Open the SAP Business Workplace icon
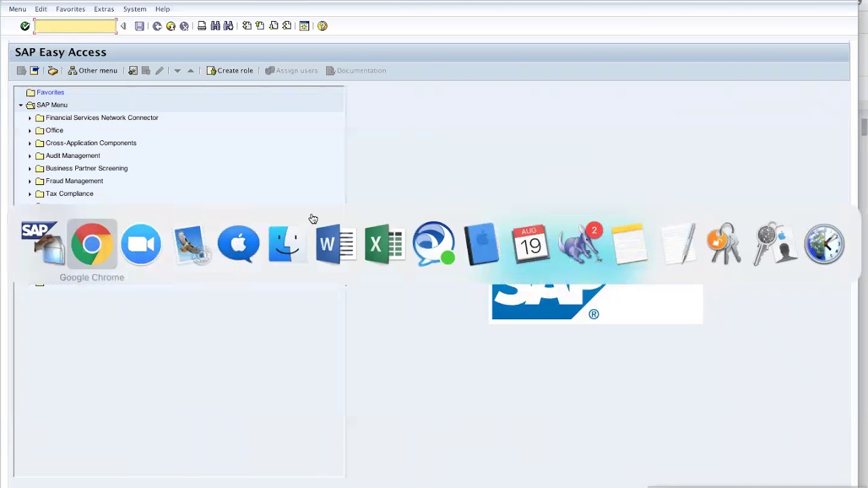Screen dimensions: 868x488 (x=52, y=70)
